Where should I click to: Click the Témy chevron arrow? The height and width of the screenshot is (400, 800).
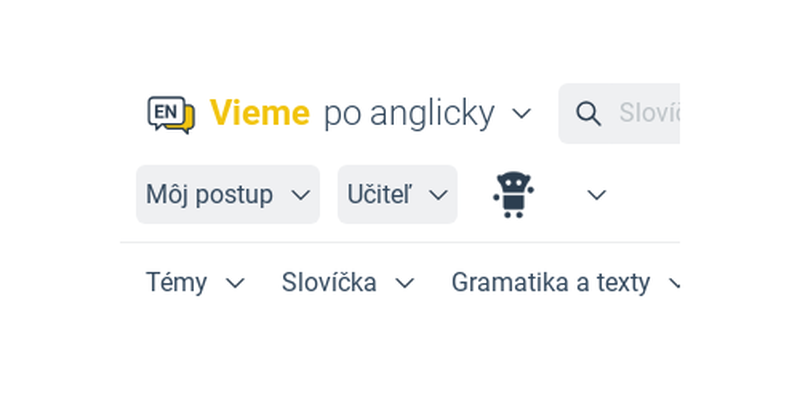(x=235, y=283)
